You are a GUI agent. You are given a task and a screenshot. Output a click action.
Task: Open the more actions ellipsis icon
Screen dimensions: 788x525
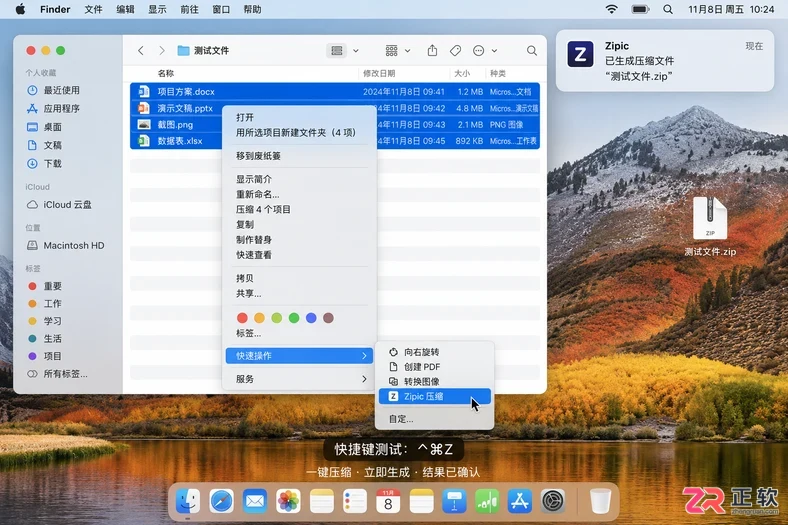478,50
